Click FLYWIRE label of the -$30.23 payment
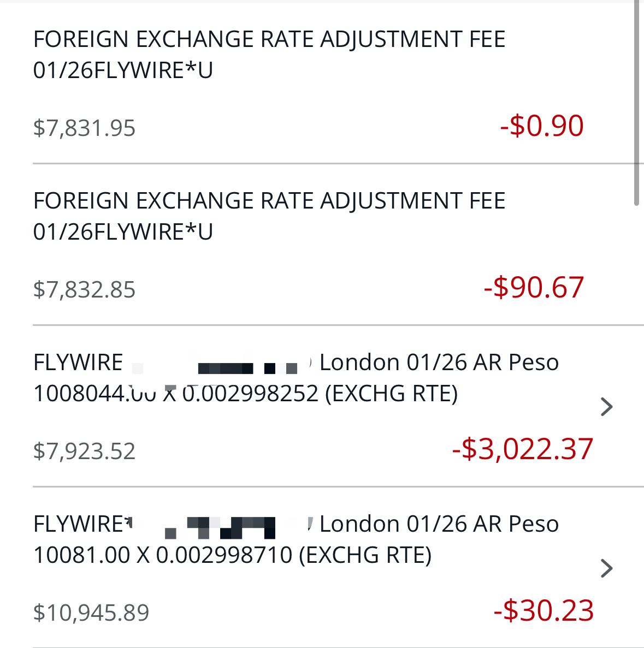This screenshot has width=644, height=648. point(78,524)
